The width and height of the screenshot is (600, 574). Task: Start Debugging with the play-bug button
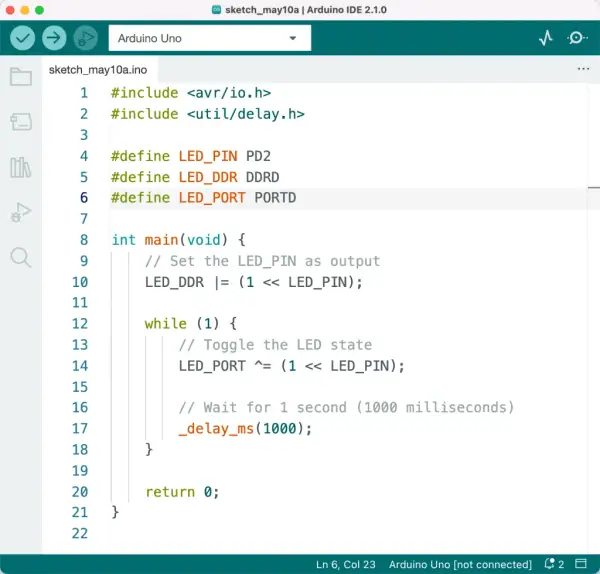[85, 38]
